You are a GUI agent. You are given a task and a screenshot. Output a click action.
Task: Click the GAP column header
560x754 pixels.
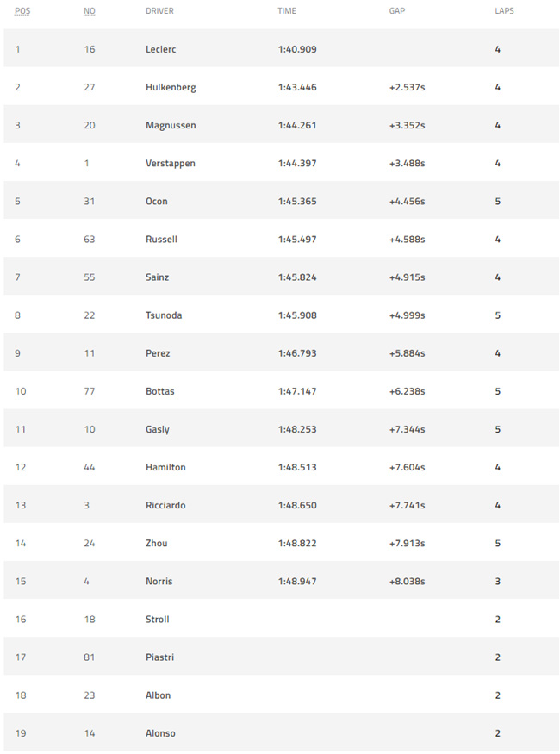(x=397, y=10)
